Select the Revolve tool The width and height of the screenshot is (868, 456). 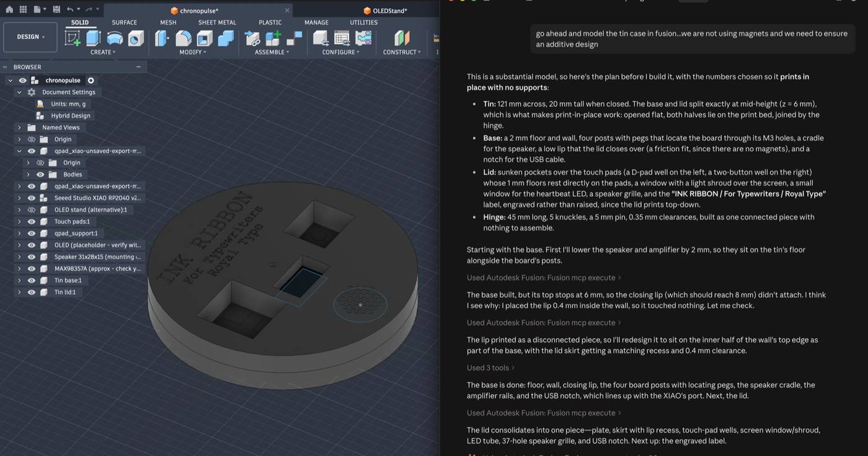tap(115, 38)
